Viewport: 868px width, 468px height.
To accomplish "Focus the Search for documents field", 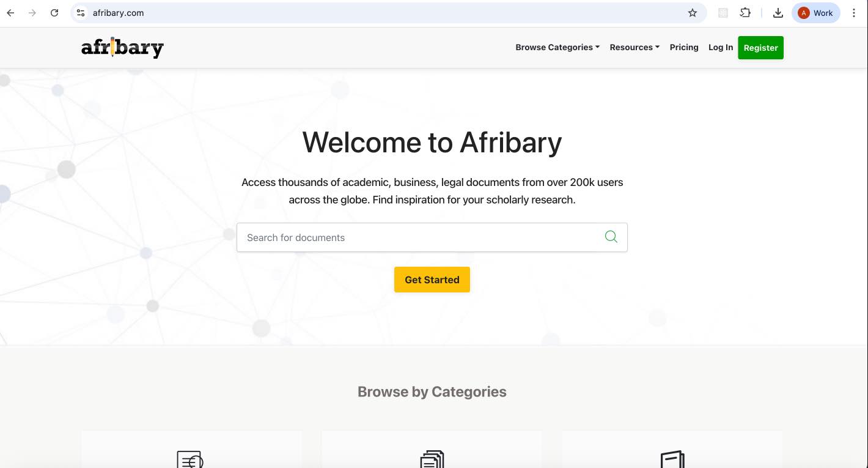I will 416,237.
